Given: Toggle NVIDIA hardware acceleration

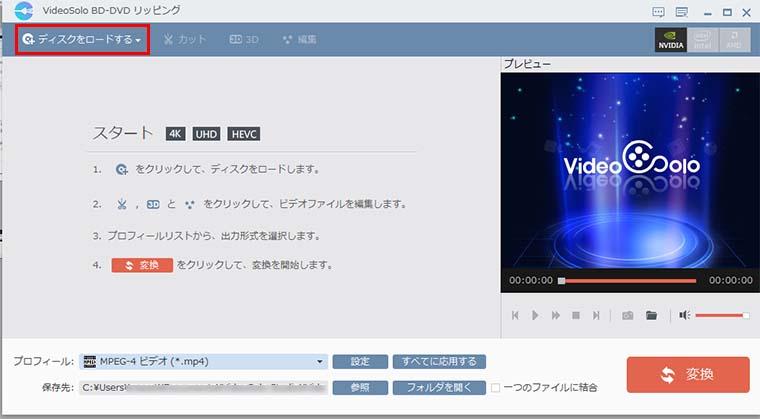Looking at the screenshot, I should [669, 39].
